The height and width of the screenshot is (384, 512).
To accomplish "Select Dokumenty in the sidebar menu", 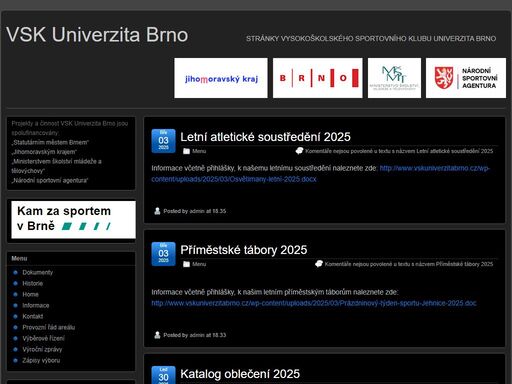I will [38, 272].
